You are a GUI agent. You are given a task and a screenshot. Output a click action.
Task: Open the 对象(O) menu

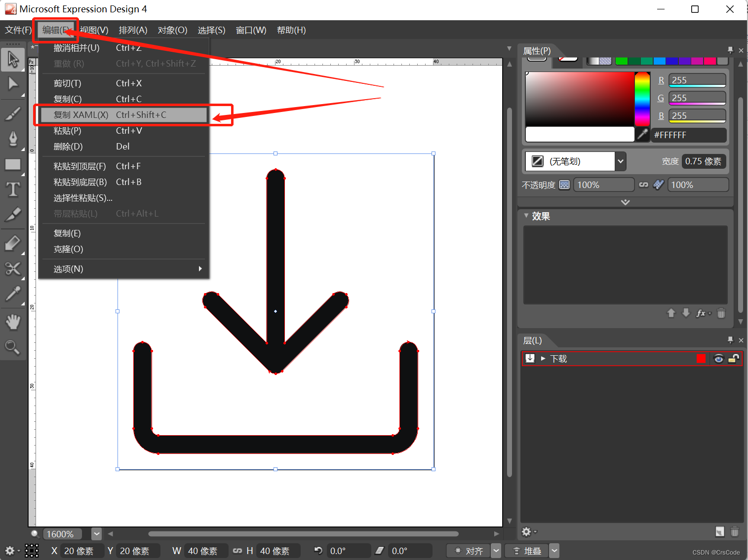coord(172,30)
